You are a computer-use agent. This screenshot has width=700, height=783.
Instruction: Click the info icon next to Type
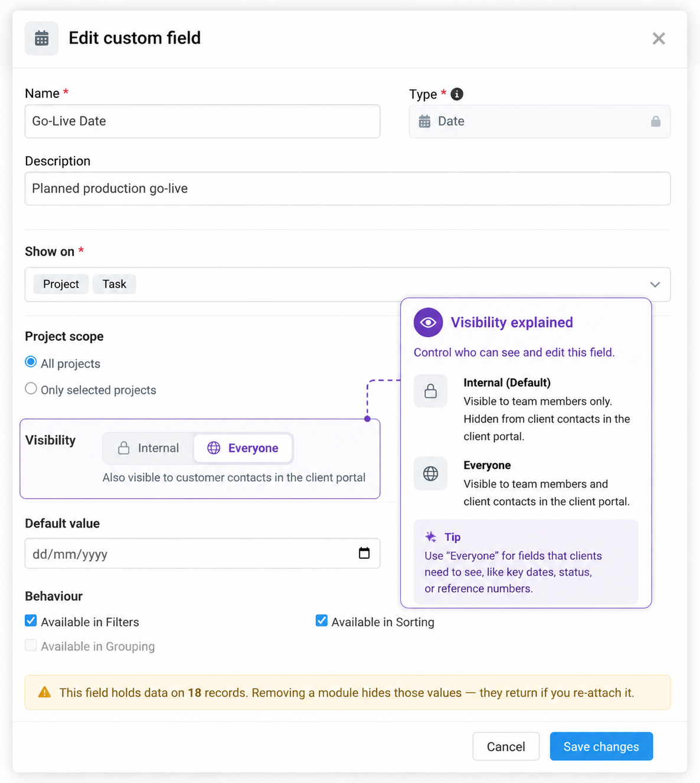coord(457,94)
